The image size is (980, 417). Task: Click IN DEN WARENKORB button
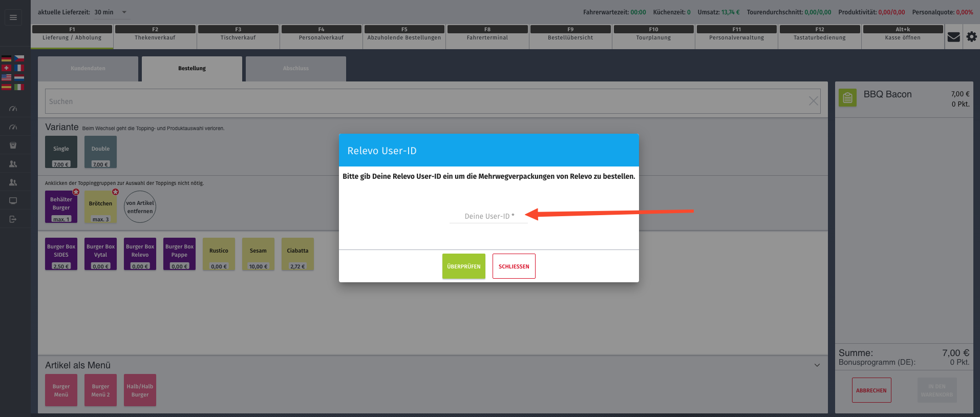click(x=937, y=390)
